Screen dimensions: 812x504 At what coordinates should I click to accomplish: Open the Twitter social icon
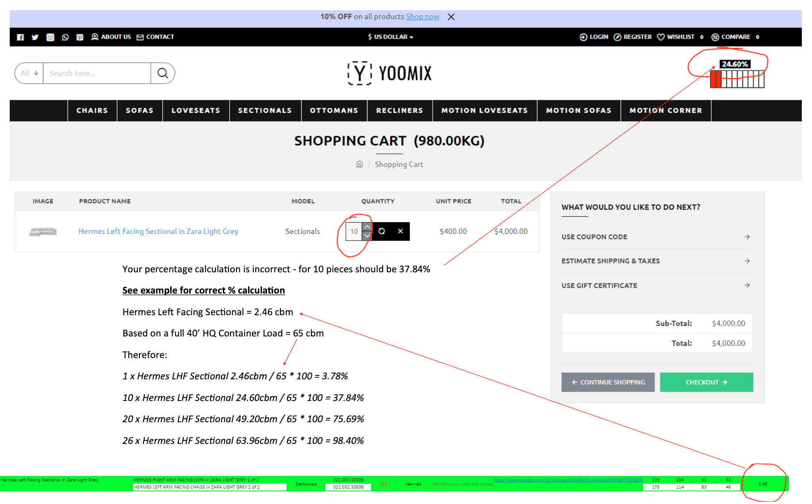(35, 37)
